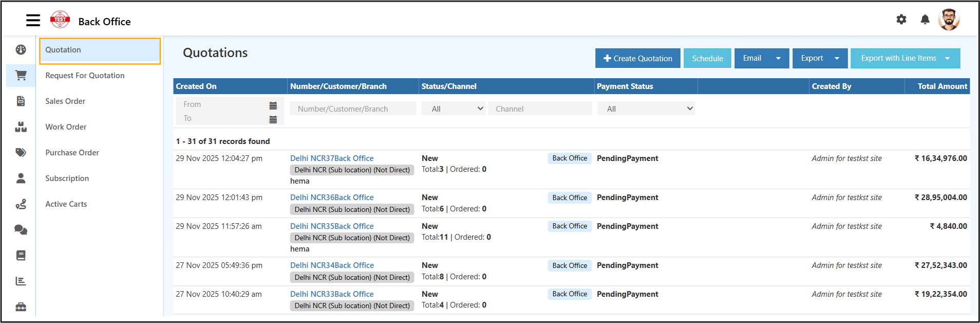980x323 pixels.
Task: Open notifications bell icon
Action: (x=925, y=20)
